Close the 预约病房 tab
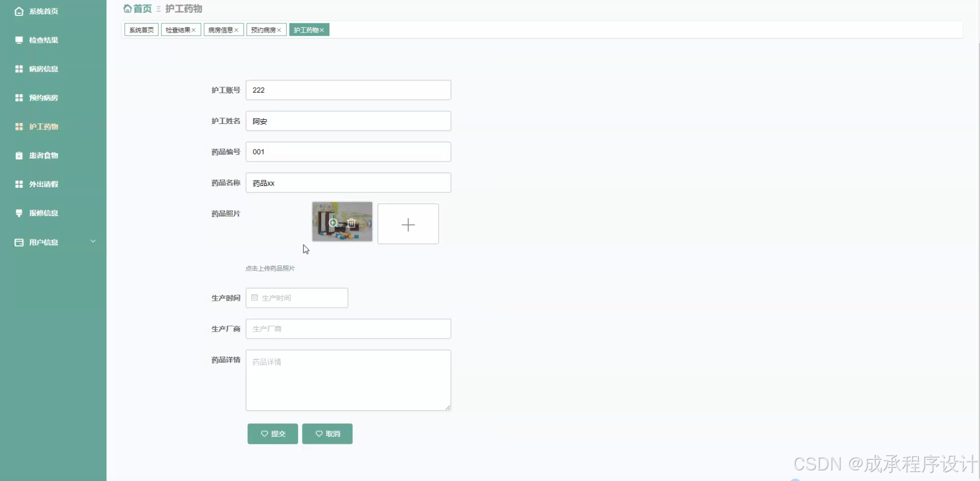The width and height of the screenshot is (980, 481). pyautogui.click(x=279, y=30)
